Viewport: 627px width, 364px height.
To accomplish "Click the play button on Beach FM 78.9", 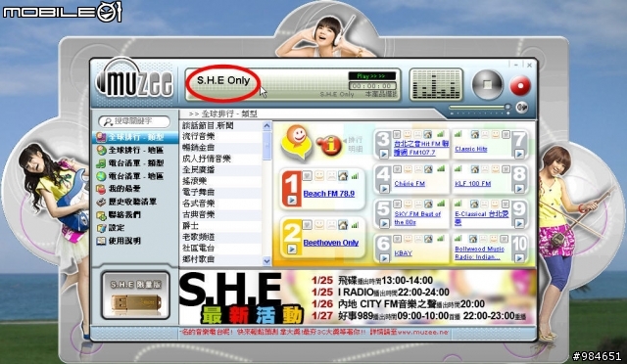I will pyautogui.click(x=292, y=200).
